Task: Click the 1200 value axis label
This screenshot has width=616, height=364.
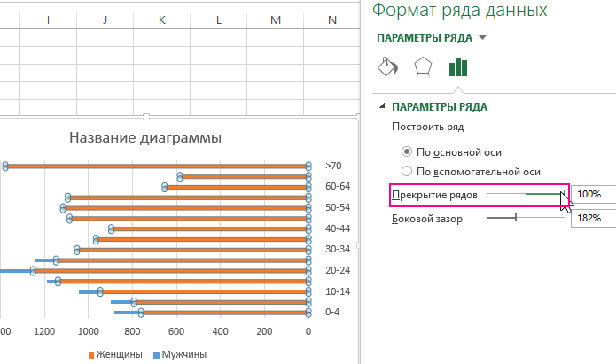Action: 44,331
